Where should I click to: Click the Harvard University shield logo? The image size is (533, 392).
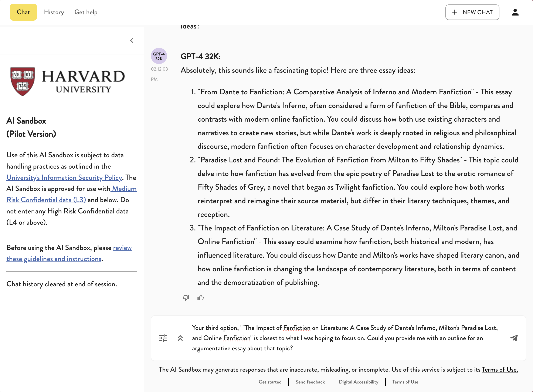(x=23, y=81)
